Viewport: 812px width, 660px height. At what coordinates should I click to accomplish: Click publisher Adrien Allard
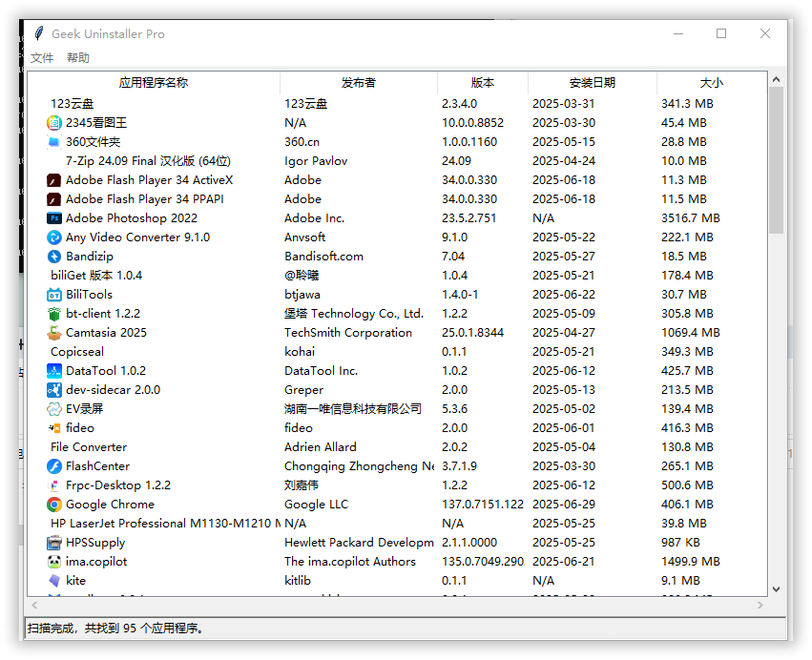click(x=320, y=447)
